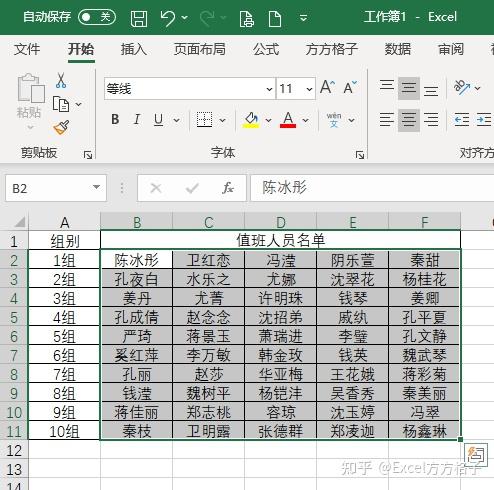This screenshot has height=490, width=494.
Task: Click the Insert Function fx icon
Action: [228, 188]
